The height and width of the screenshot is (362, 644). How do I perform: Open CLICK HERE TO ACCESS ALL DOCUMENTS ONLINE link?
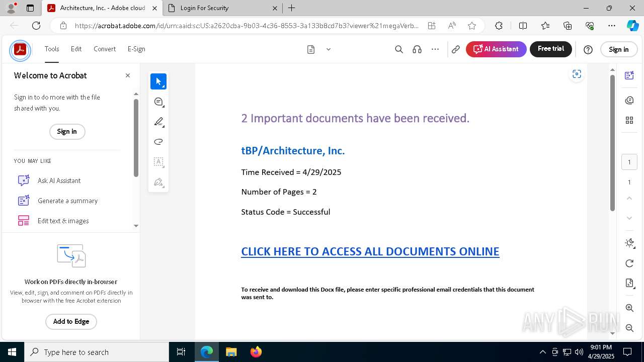click(370, 251)
